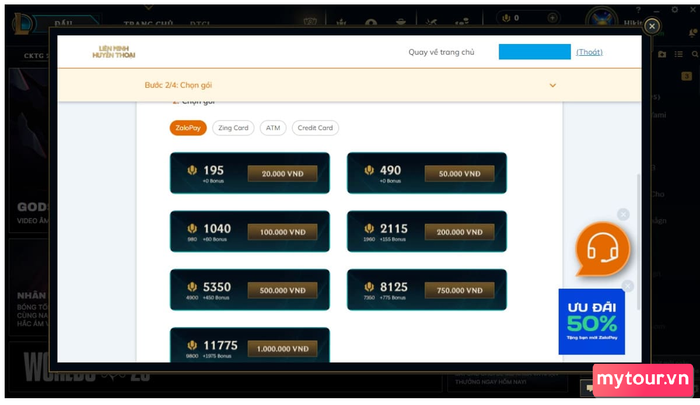The image size is (700, 405).
Task: Select the CKTG sub-tab in the client
Action: [x=36, y=56]
